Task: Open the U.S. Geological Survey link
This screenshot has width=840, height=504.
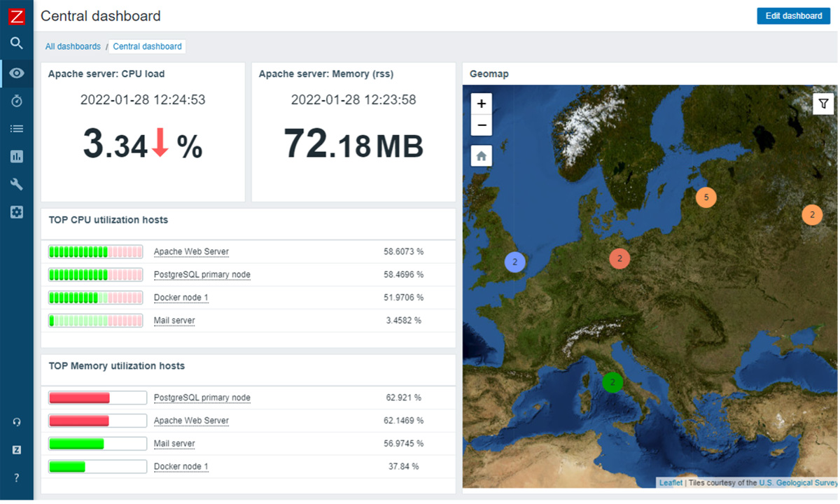Action: pyautogui.click(x=797, y=482)
